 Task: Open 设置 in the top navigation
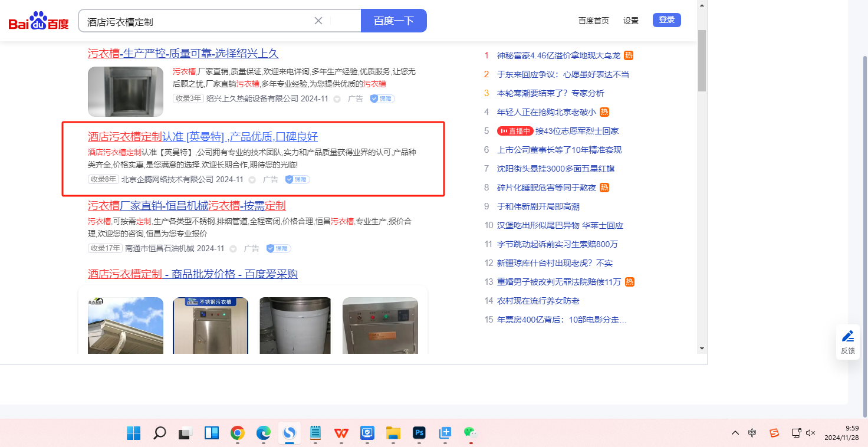(631, 21)
